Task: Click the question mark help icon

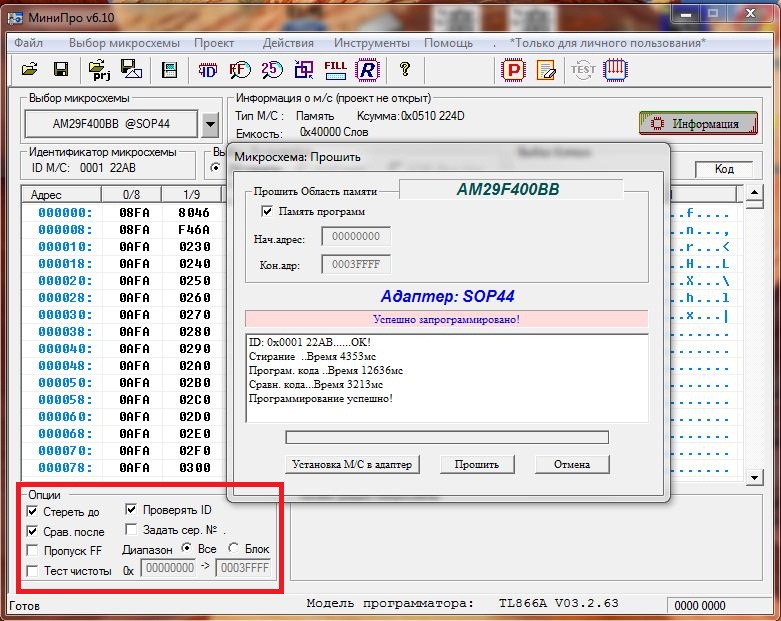Action: (405, 69)
